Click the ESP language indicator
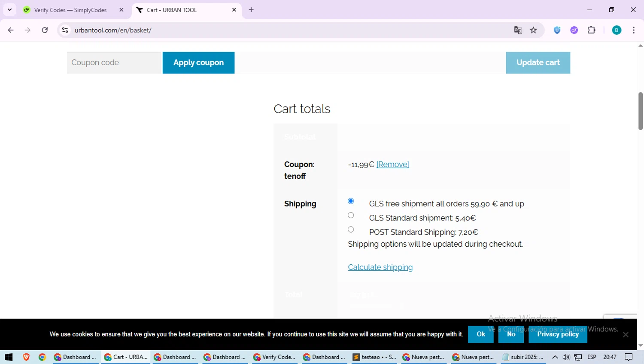Screen dimensions: 644x364 [x=592, y=357]
